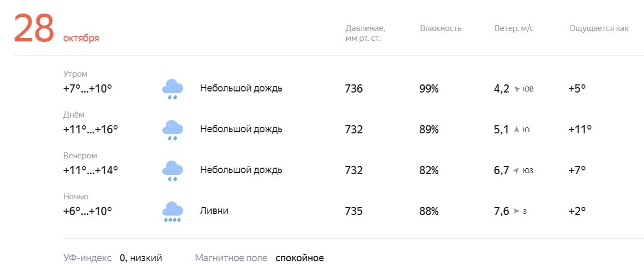Screen dimensions: 644x270
Task: Click the Влажность column header
Action: coord(441,28)
